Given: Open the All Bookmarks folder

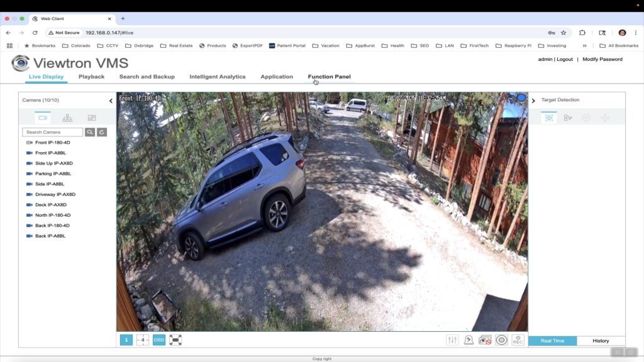Looking at the screenshot, I should (x=619, y=45).
